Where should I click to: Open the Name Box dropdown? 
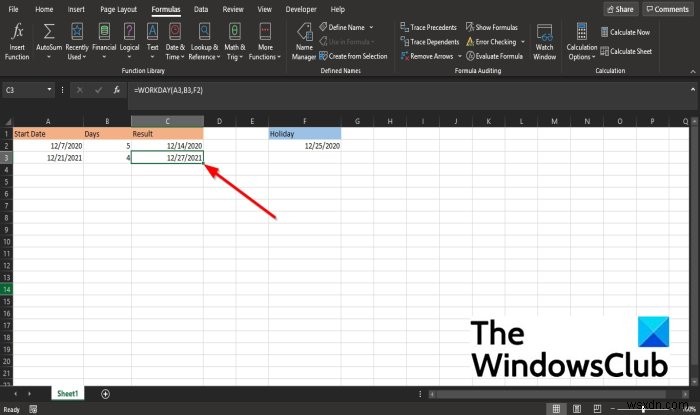pos(49,90)
